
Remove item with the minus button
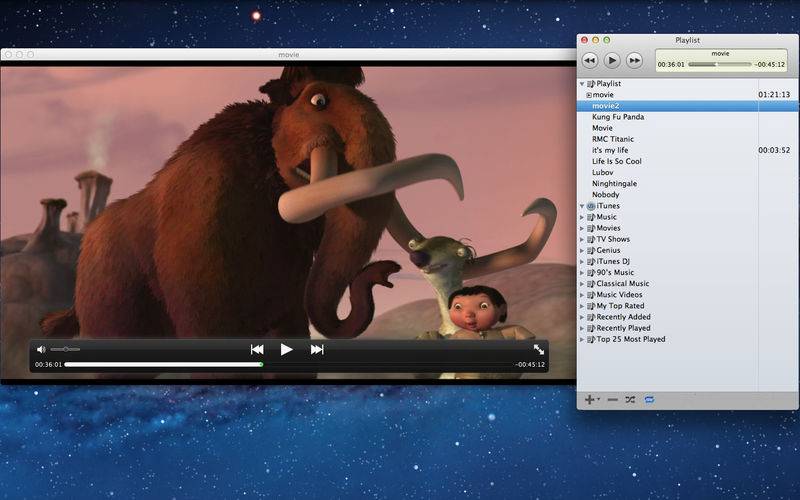coord(613,399)
